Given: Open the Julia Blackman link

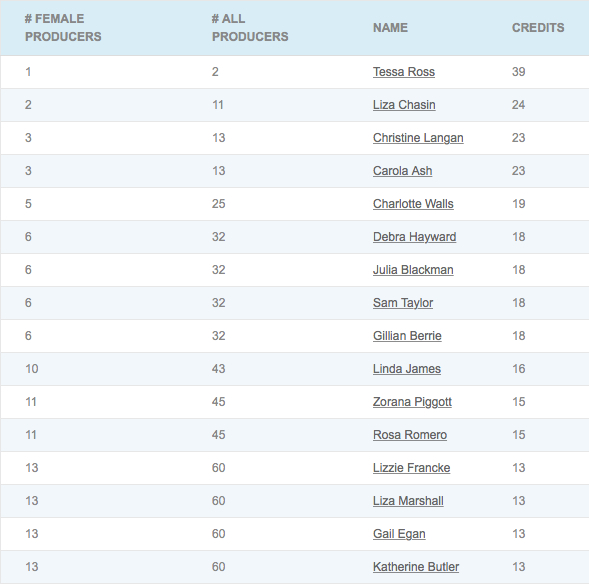Looking at the screenshot, I should click(413, 270).
